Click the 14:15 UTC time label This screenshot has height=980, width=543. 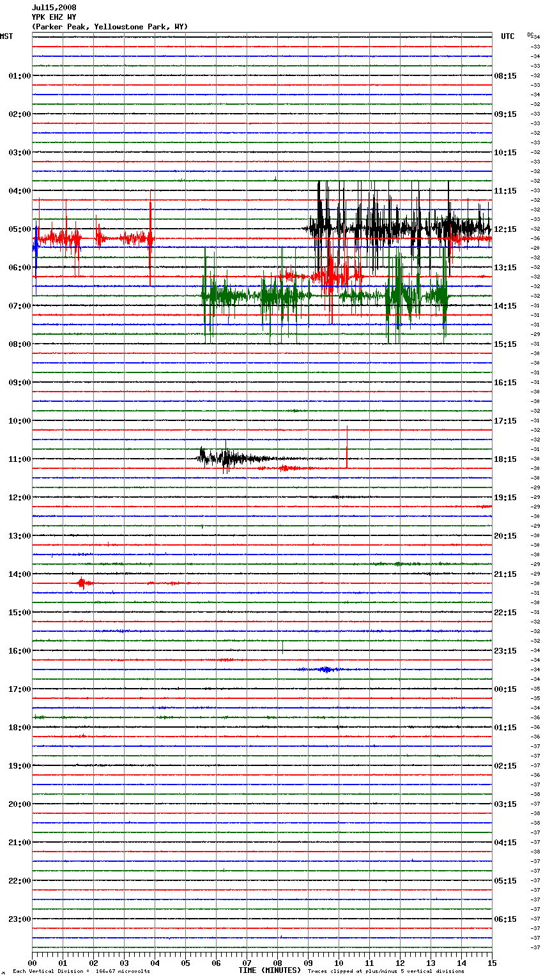pyautogui.click(x=505, y=306)
